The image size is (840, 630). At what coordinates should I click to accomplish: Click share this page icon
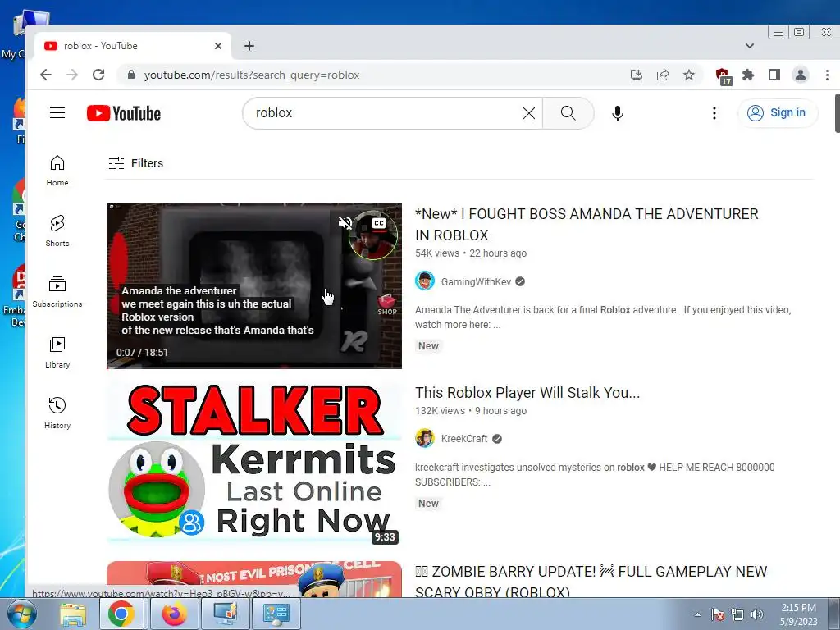(x=663, y=75)
